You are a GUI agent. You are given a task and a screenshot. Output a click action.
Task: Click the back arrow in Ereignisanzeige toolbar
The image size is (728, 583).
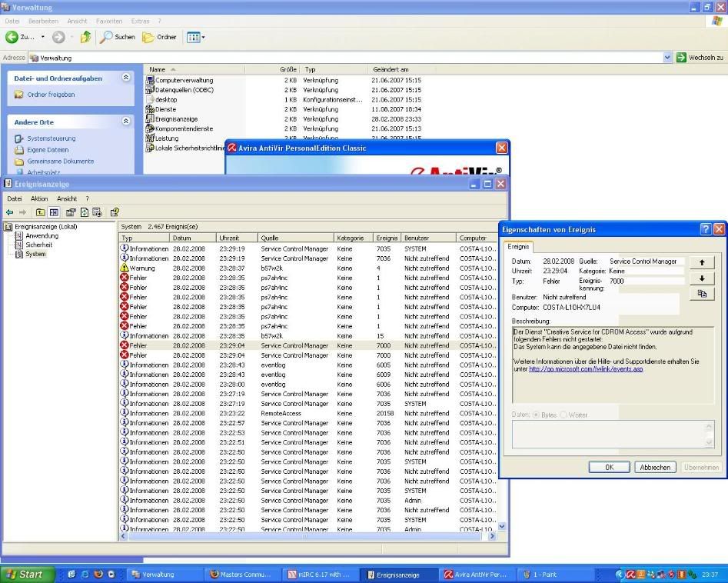click(9, 212)
